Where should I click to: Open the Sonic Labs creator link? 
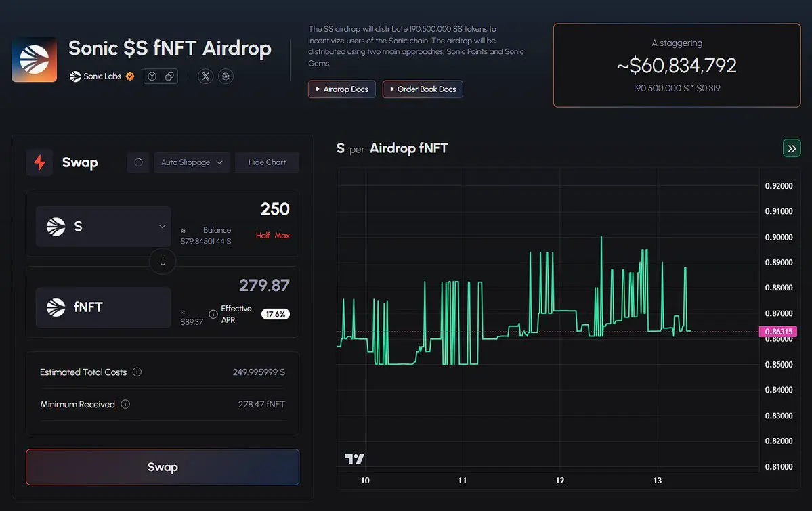point(102,76)
